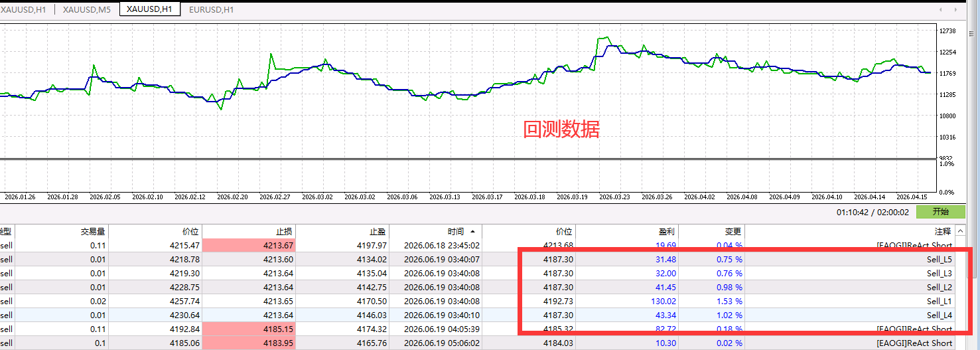The width and height of the screenshot is (980, 350).
Task: Sort by the 变更 column header
Action: pos(733,232)
